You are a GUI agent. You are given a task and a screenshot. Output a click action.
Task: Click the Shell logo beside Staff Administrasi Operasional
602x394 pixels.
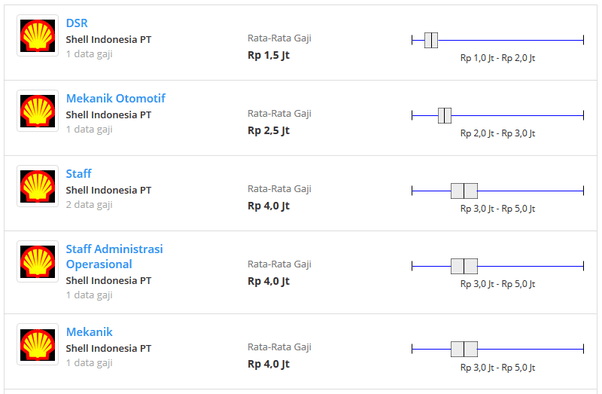(x=38, y=262)
